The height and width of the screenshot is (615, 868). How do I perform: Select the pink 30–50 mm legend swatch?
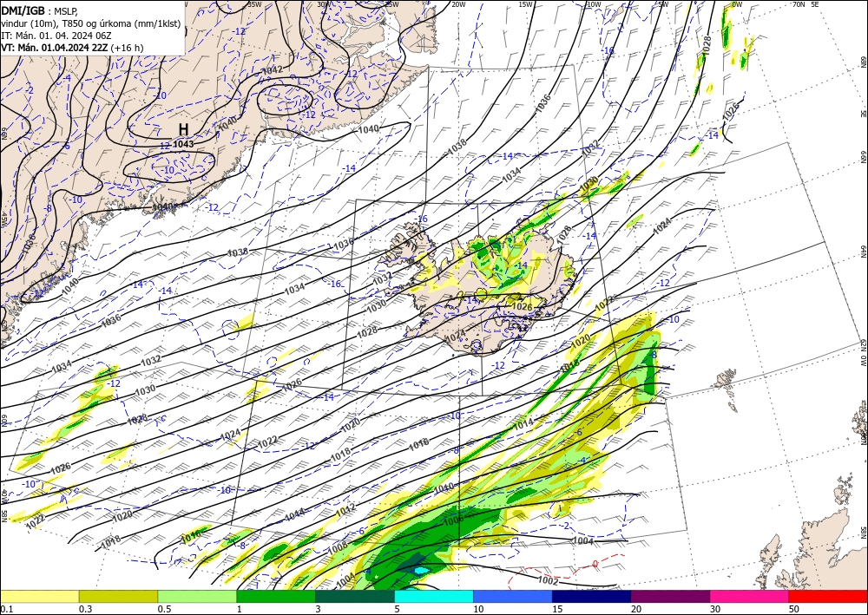click(750, 596)
